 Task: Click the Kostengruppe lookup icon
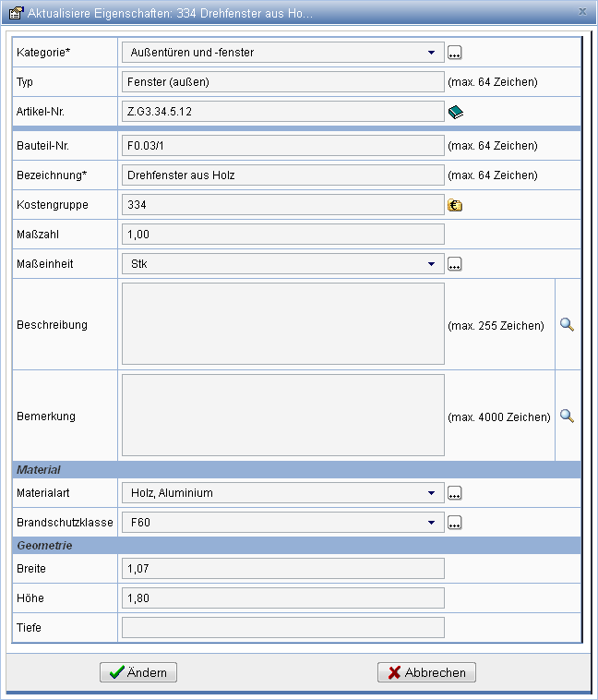click(454, 205)
